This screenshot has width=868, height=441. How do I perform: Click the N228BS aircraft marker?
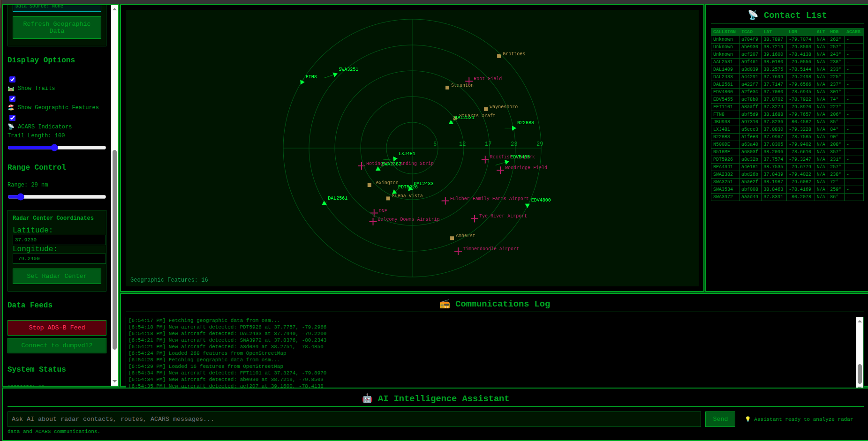(x=514, y=128)
